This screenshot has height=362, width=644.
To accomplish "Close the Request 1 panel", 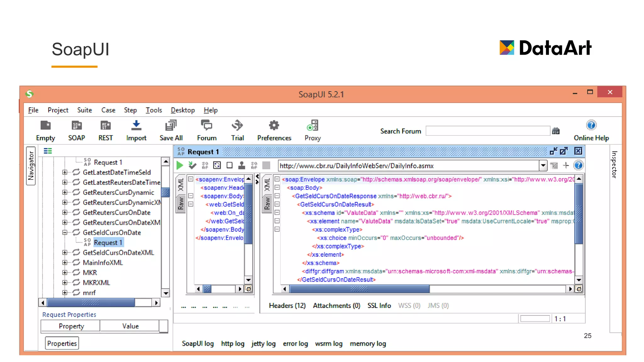I will [x=578, y=151].
